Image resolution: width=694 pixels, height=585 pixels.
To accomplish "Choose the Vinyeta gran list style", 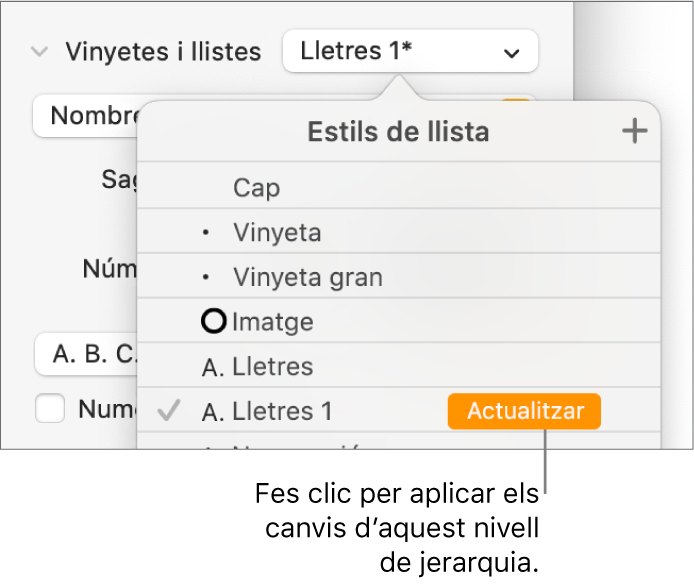I will click(x=398, y=276).
